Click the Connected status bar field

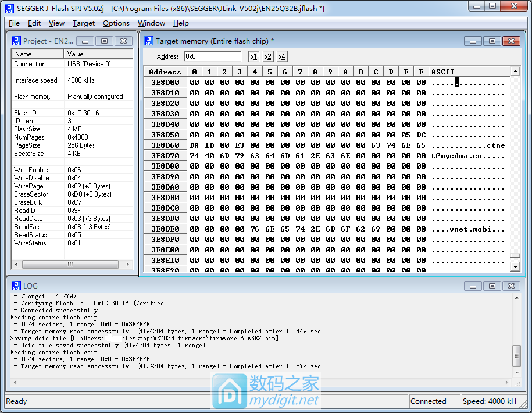click(434, 401)
